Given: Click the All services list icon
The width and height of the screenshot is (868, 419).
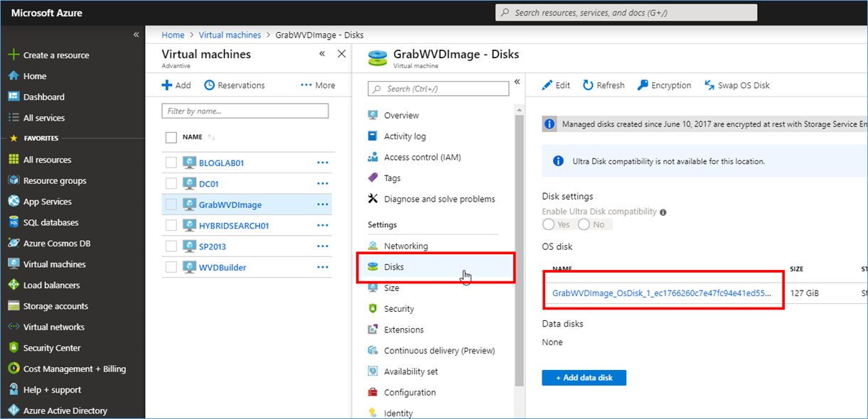Looking at the screenshot, I should coord(13,118).
